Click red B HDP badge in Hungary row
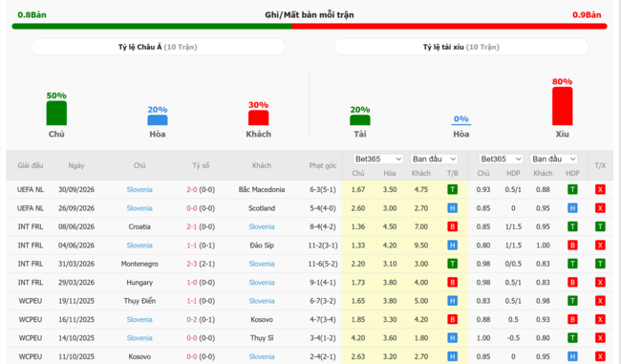621x364 pixels. coord(572,283)
